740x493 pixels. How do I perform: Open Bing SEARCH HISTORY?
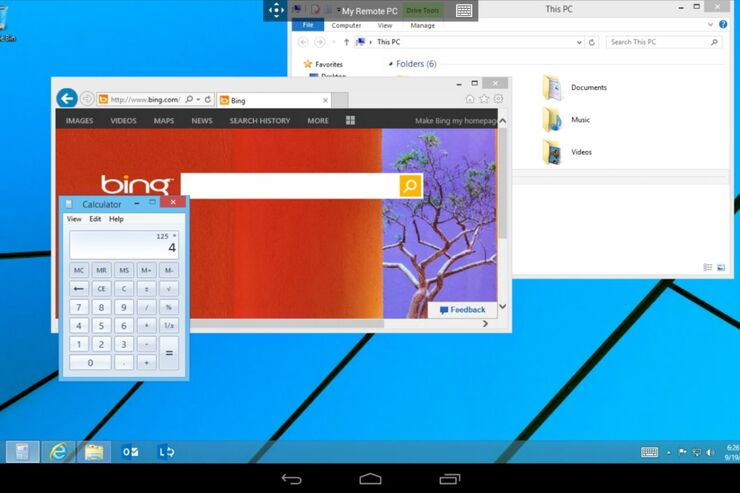[x=260, y=121]
